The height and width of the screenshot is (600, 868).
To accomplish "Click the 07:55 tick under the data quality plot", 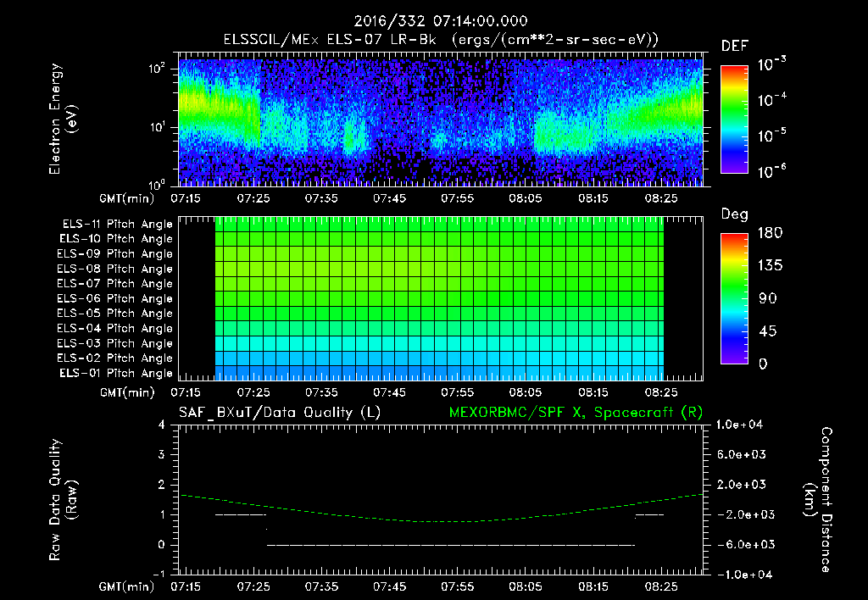I will pos(457,586).
